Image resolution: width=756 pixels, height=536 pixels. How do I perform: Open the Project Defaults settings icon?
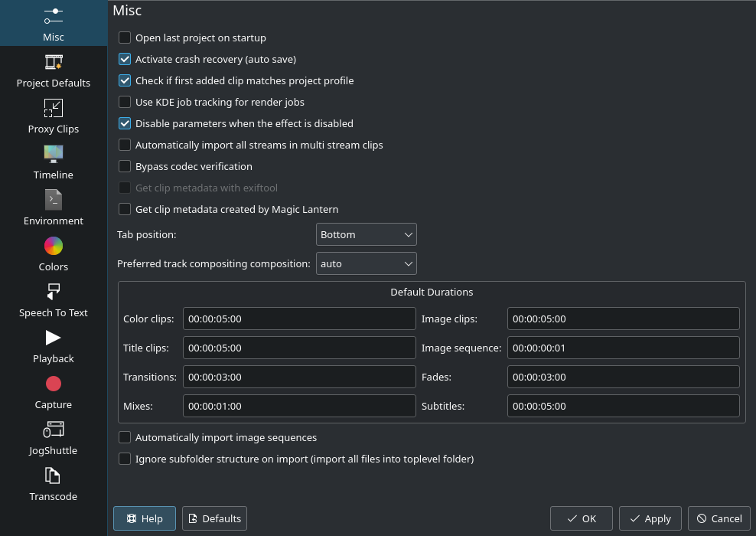[53, 62]
